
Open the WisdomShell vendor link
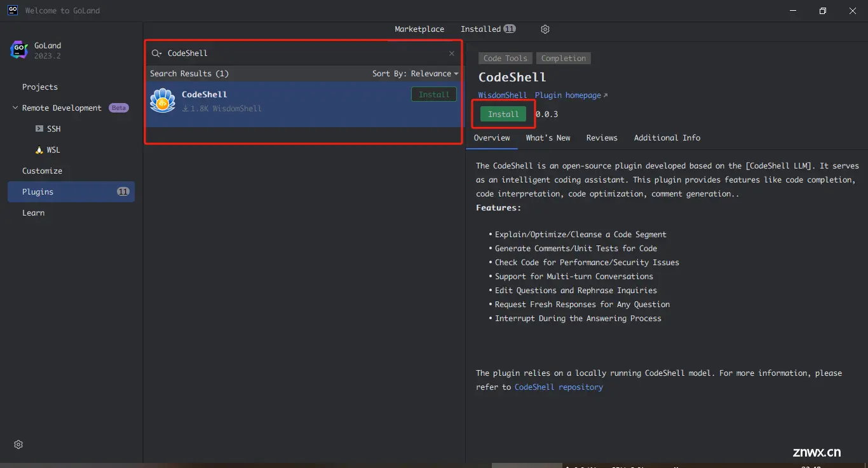(x=503, y=95)
